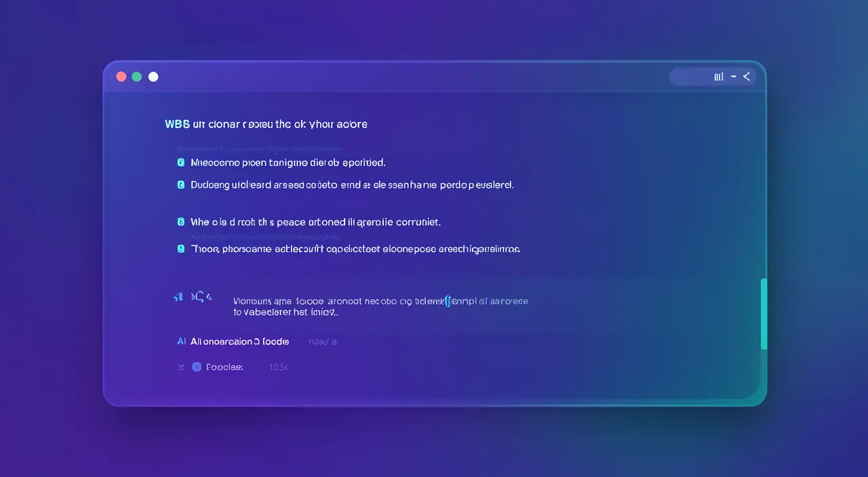The image size is (868, 477).
Task: Toggle checkbox beside 'Thoor, phorsoame'
Action: tap(180, 249)
